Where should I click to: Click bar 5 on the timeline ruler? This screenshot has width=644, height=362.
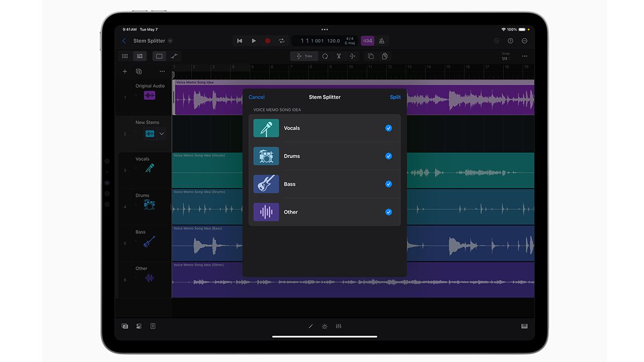(252, 68)
